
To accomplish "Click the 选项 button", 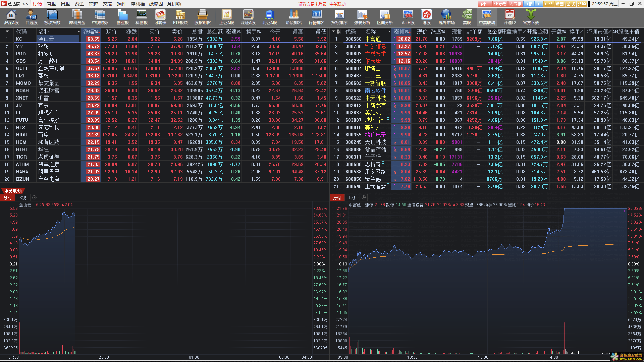I will [581, 4].
